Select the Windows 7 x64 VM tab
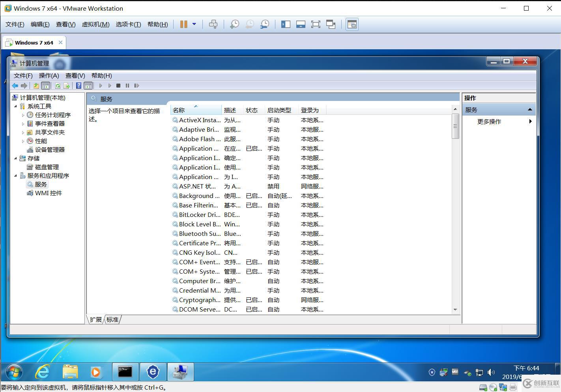Screen dimensions: 561x392 [34, 43]
